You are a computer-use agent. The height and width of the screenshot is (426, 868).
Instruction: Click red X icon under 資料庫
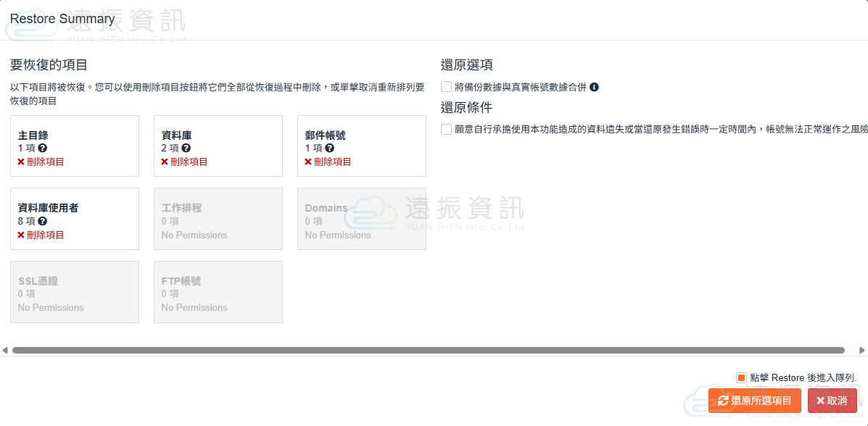click(x=165, y=162)
